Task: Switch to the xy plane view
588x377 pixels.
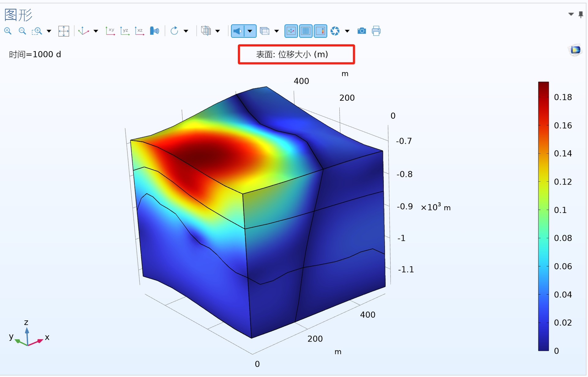Action: click(110, 31)
